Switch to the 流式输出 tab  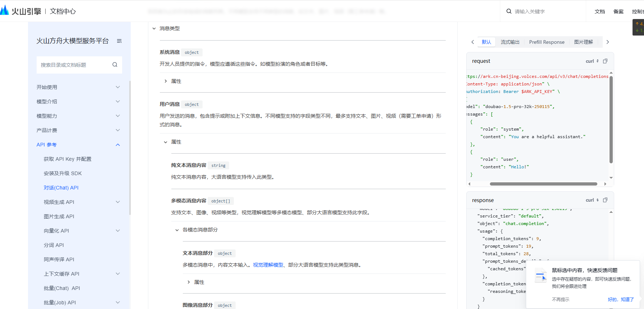pyautogui.click(x=510, y=42)
